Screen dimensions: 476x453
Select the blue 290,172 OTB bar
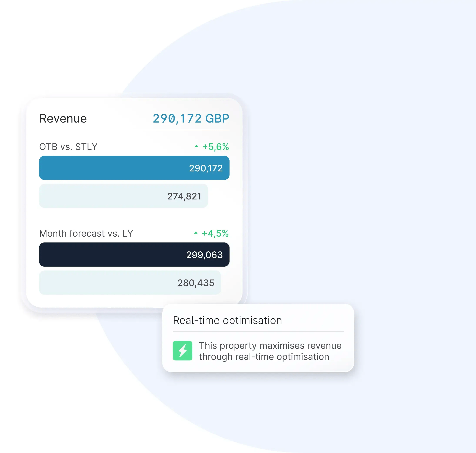tap(134, 168)
